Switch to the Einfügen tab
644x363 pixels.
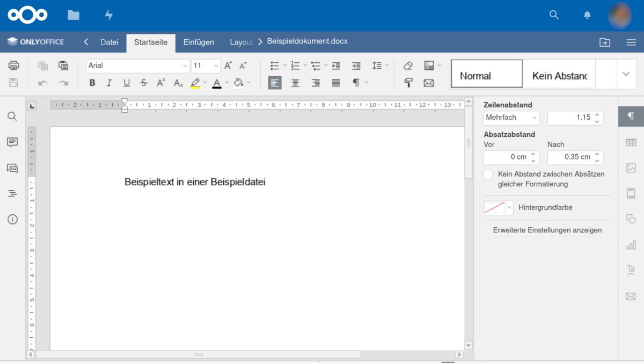coord(199,42)
